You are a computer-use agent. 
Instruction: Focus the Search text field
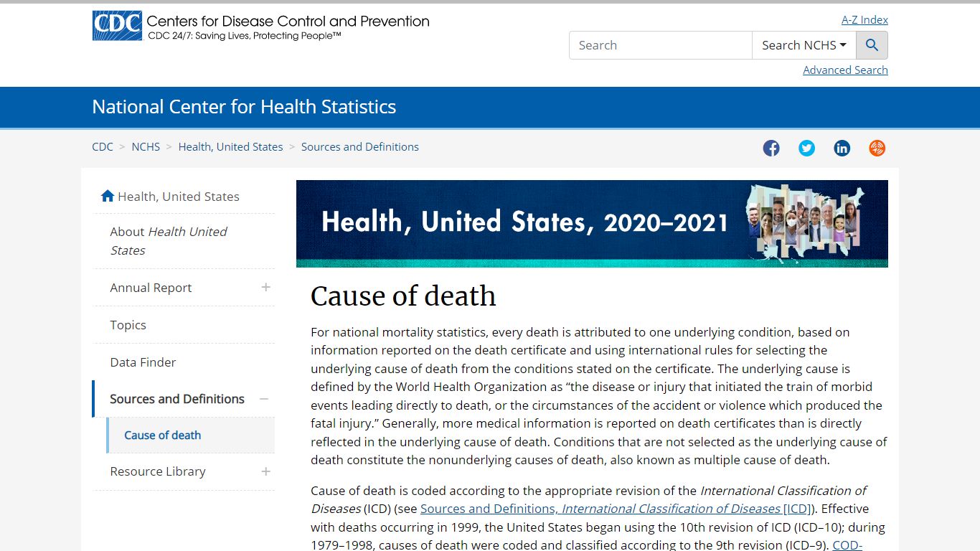(x=660, y=45)
